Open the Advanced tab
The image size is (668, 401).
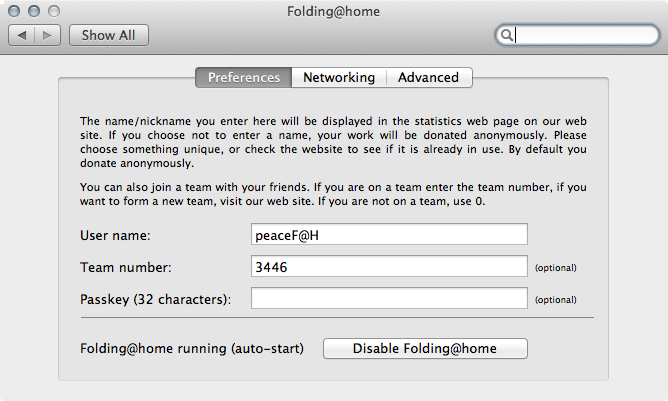click(x=429, y=78)
